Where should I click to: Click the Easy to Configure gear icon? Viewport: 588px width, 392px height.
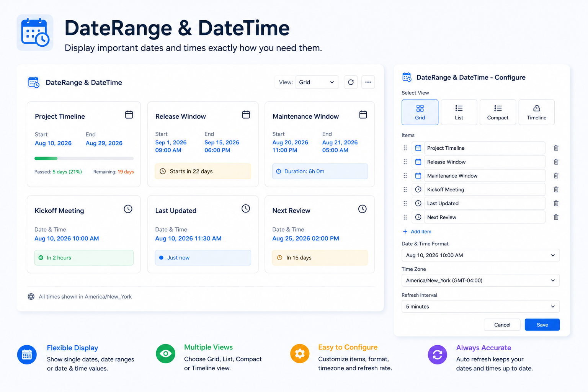300,353
